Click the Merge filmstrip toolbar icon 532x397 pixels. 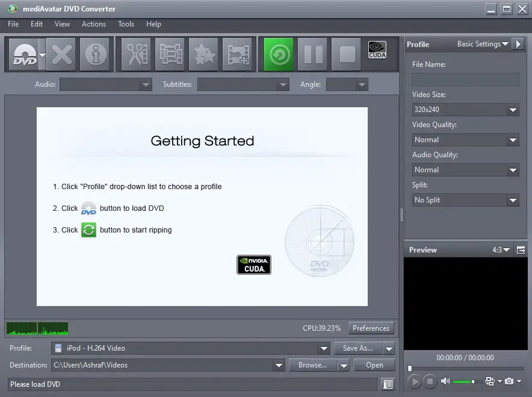tap(238, 54)
